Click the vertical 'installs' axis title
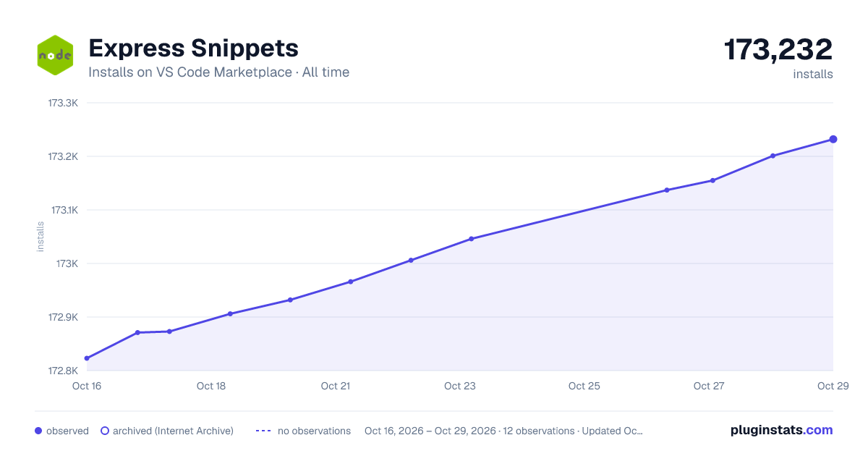The height and width of the screenshot is (456, 868). click(41, 237)
